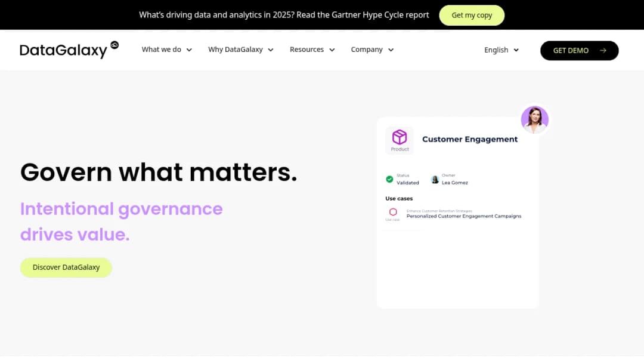The height and width of the screenshot is (363, 644).
Task: Expand the What we do chevron
Action: pyautogui.click(x=190, y=50)
